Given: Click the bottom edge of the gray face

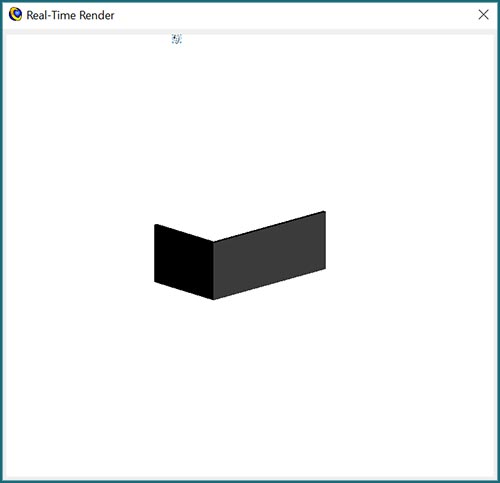Looking at the screenshot, I should coord(269,284).
